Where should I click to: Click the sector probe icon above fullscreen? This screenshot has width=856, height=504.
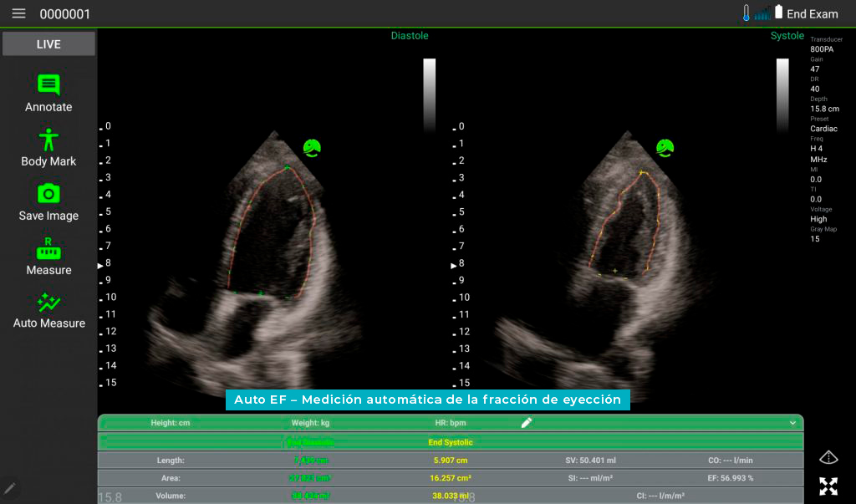pyautogui.click(x=828, y=456)
